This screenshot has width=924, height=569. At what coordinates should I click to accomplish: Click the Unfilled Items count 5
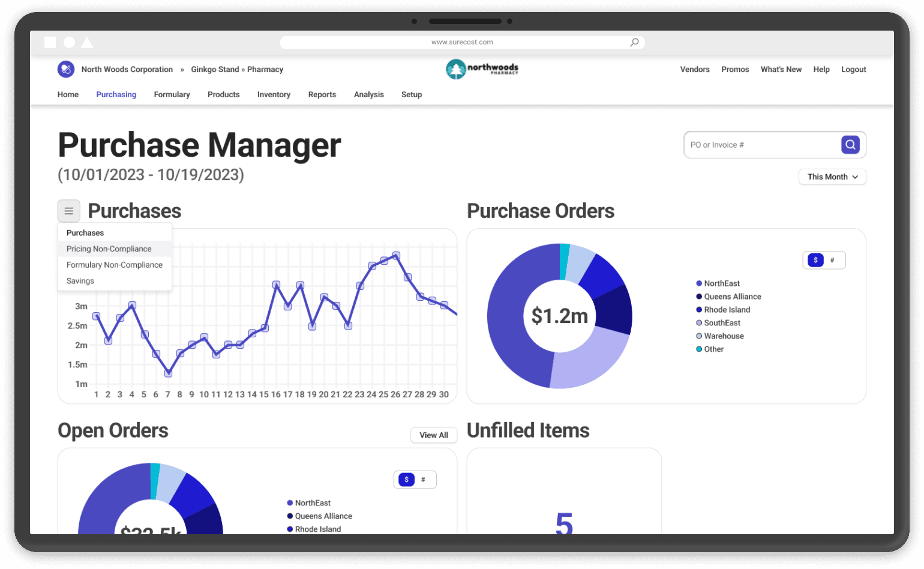[x=564, y=522]
